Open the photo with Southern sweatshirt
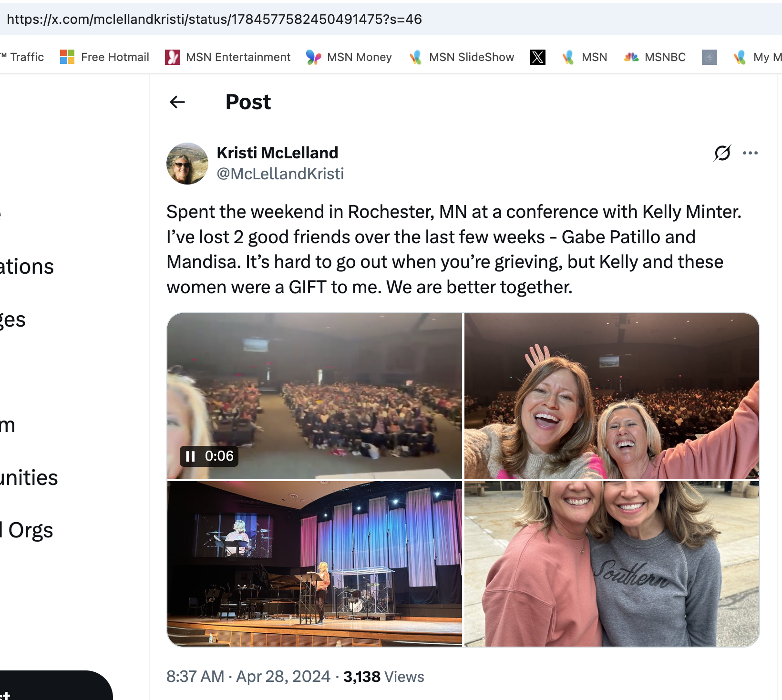782x700 pixels. 611,564
